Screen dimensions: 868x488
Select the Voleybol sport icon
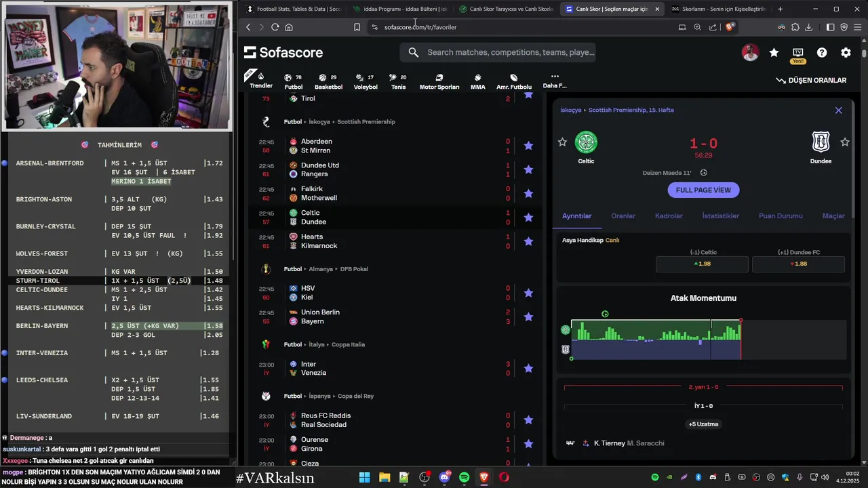tap(366, 81)
